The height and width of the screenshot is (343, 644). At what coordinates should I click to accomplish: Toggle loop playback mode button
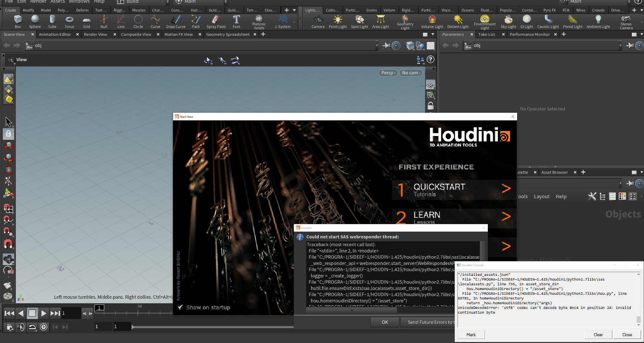(x=32, y=327)
